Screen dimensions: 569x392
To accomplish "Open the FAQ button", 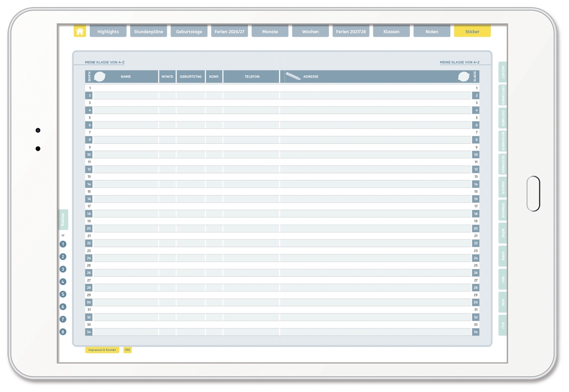I will [x=127, y=350].
